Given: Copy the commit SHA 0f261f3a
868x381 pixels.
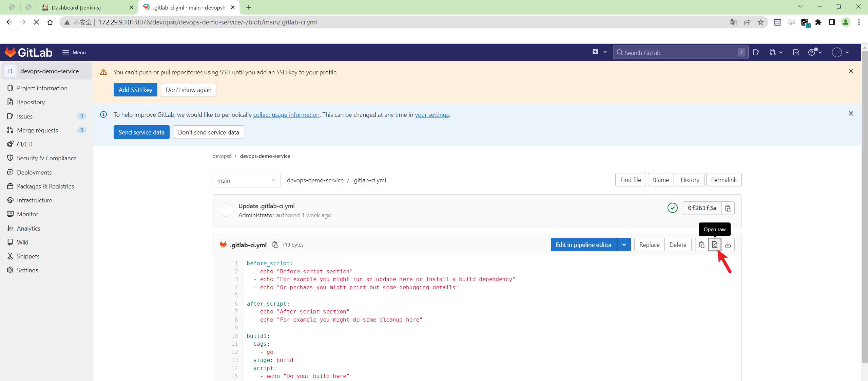Looking at the screenshot, I should tap(728, 208).
